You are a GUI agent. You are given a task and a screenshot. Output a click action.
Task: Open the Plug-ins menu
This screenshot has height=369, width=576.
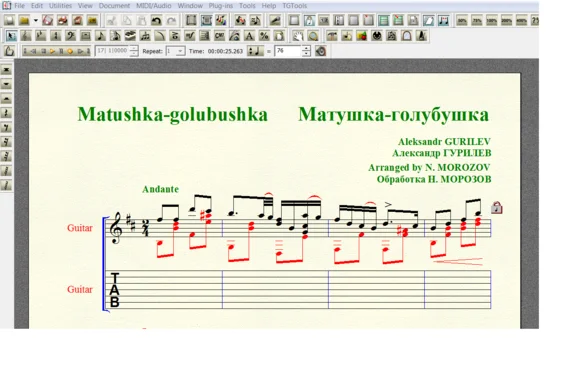221,6
